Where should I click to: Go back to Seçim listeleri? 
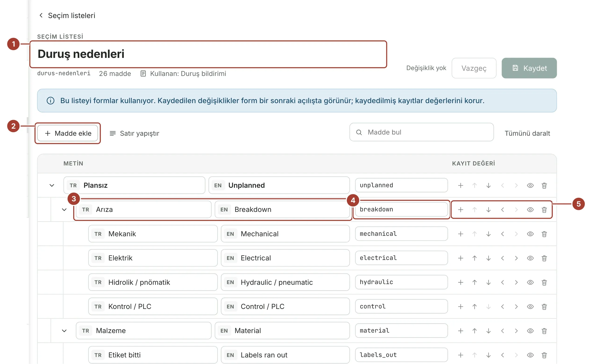point(67,15)
